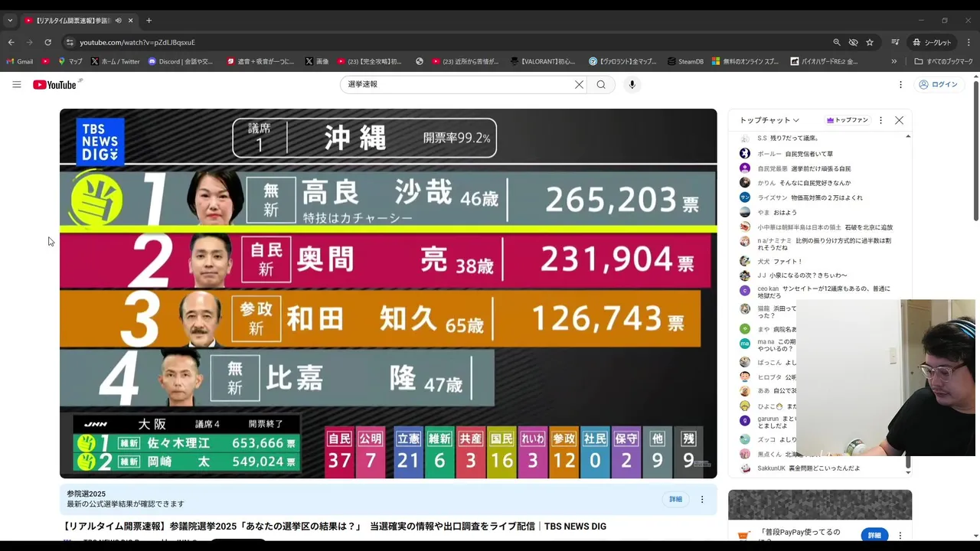Go back with the browser back arrow
This screenshot has height=551, width=980.
(x=11, y=42)
